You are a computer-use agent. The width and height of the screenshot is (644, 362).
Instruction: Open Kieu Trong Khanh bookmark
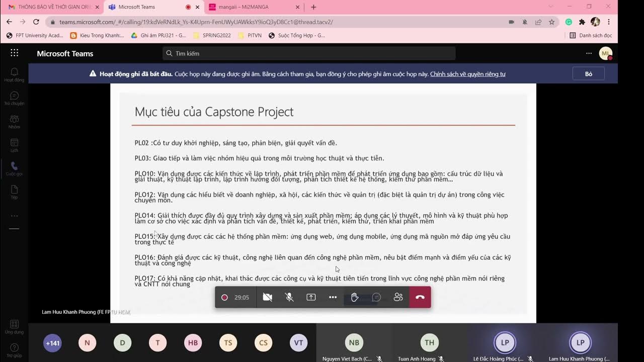[x=97, y=36]
